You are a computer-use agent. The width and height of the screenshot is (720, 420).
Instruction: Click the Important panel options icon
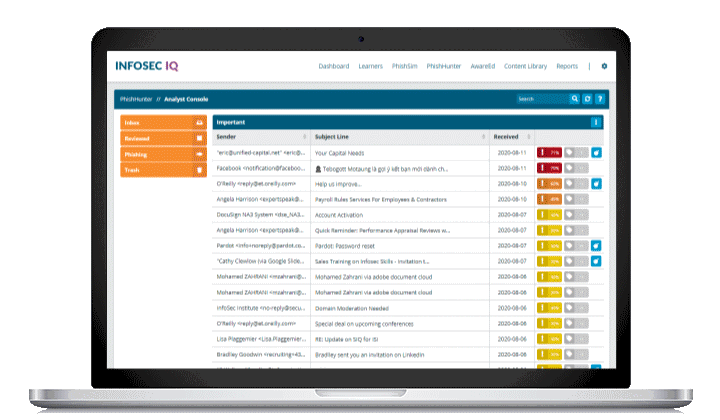596,122
